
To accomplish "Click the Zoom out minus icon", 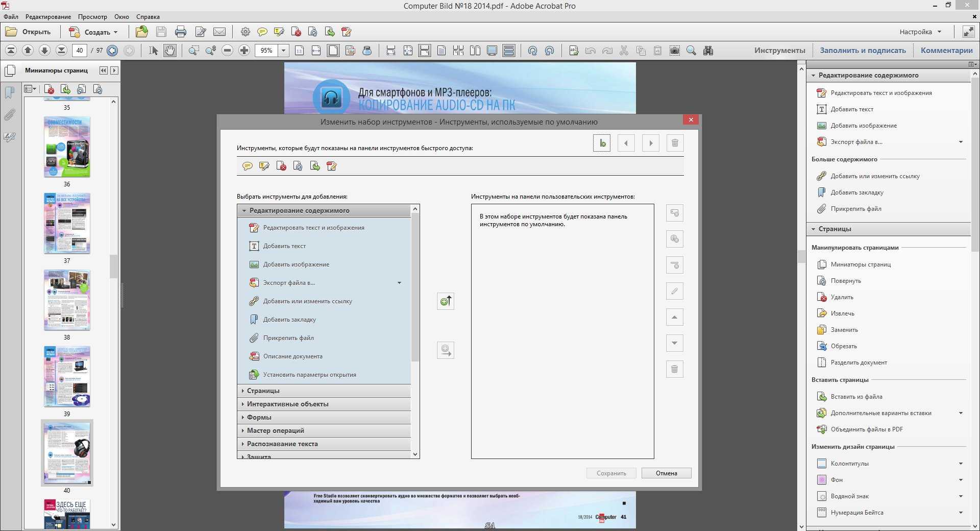I will click(228, 51).
